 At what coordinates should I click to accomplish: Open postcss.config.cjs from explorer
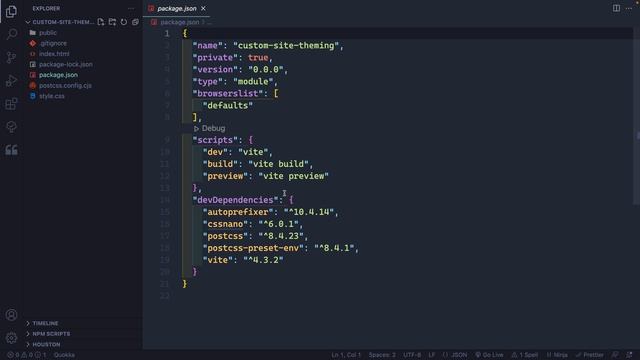click(x=65, y=86)
